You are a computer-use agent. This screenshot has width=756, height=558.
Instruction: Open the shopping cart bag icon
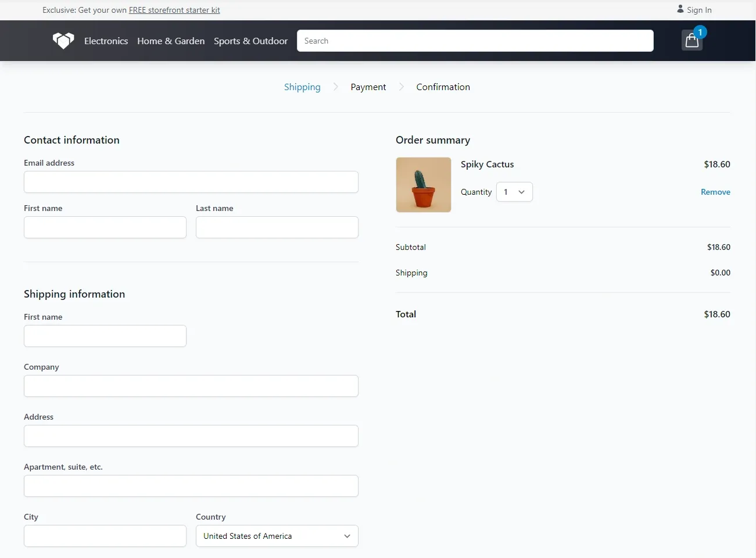click(x=691, y=40)
